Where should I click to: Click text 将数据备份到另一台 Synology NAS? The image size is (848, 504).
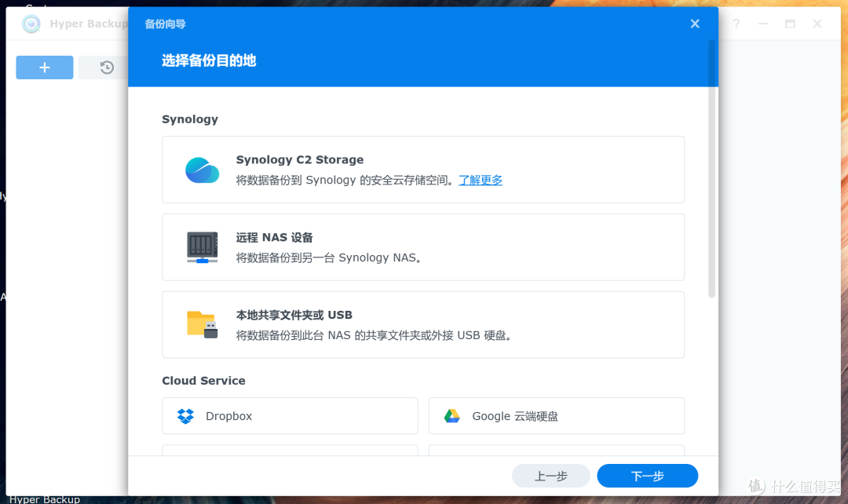pos(328,258)
